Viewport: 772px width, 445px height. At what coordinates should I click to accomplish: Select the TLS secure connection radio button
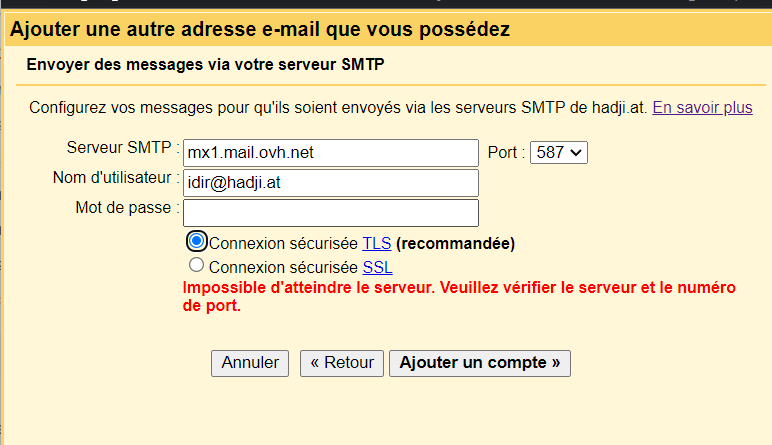(x=197, y=242)
